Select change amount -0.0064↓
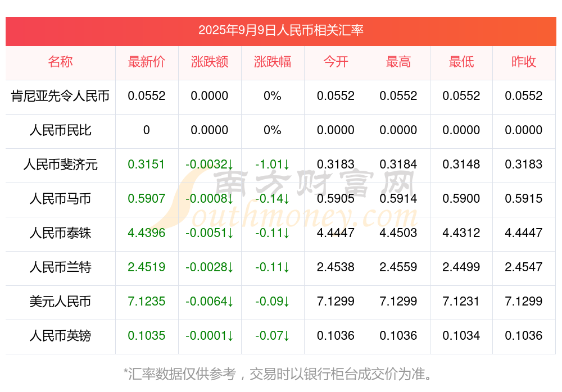Viewport: 562px width, 392px height. pos(209,301)
